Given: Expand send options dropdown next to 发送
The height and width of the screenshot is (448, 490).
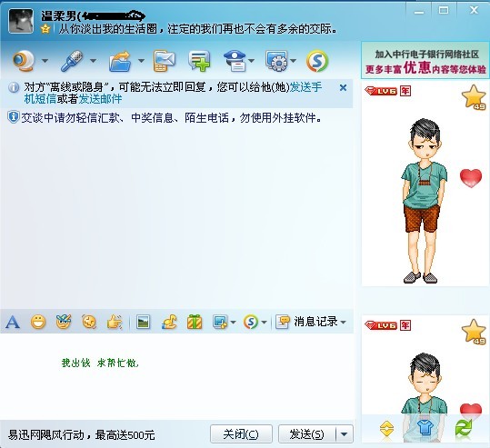Looking at the screenshot, I should pos(345,434).
